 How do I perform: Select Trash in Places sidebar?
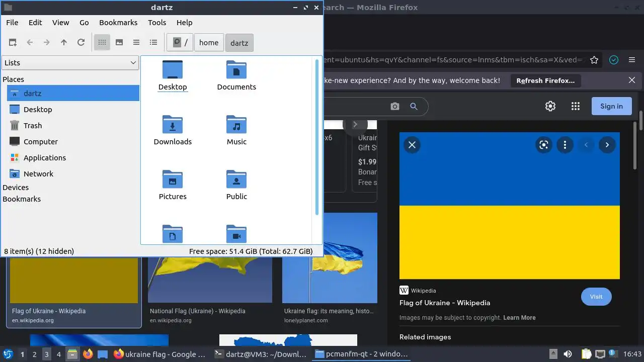[73, 126]
